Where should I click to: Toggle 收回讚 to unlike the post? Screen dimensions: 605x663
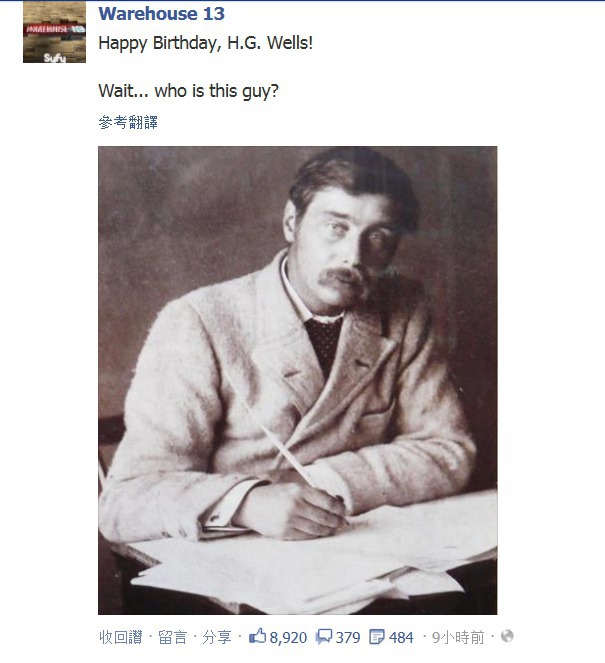[121, 637]
